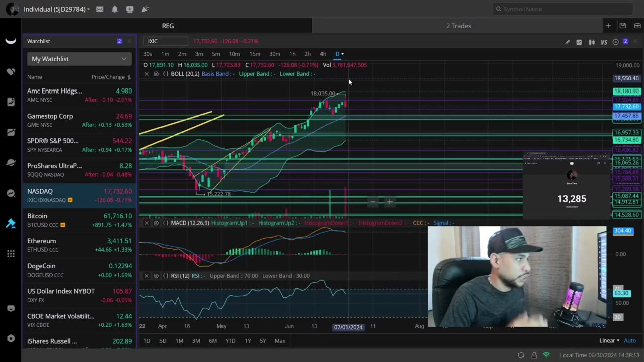Click the IXIC symbol input box

[x=166, y=41]
